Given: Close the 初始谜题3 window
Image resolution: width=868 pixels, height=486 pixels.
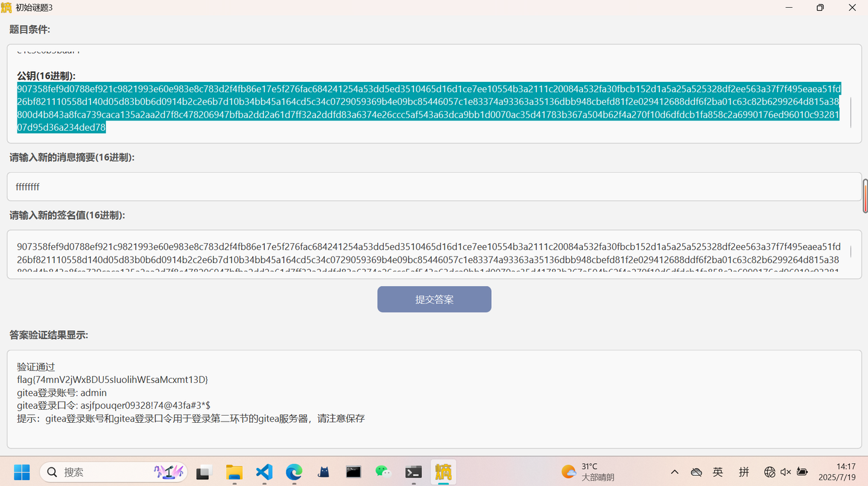Looking at the screenshot, I should [852, 8].
